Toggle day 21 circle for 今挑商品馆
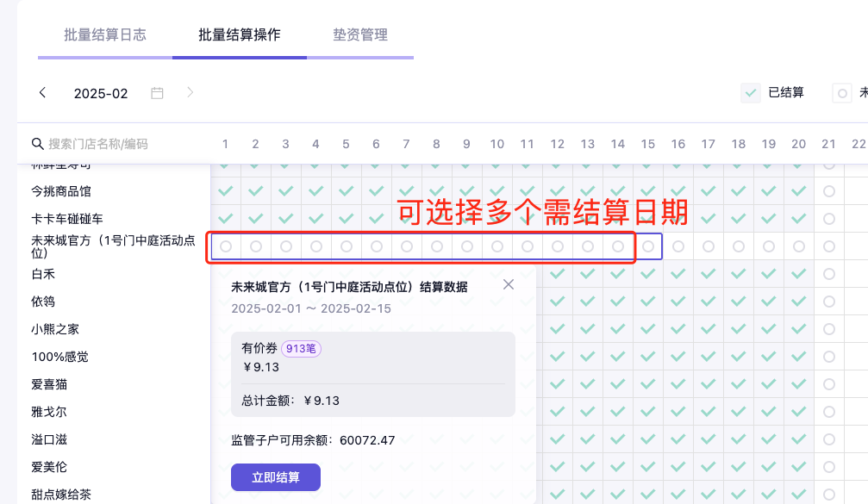This screenshot has width=868, height=504. coord(829,191)
